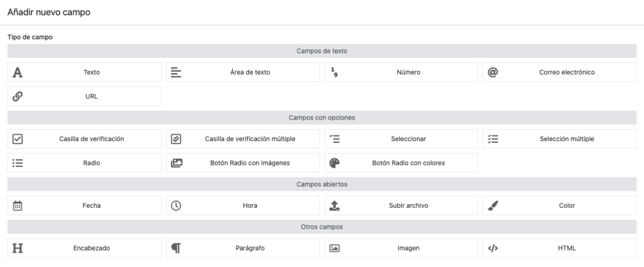Add a Radio field

pos(85,163)
